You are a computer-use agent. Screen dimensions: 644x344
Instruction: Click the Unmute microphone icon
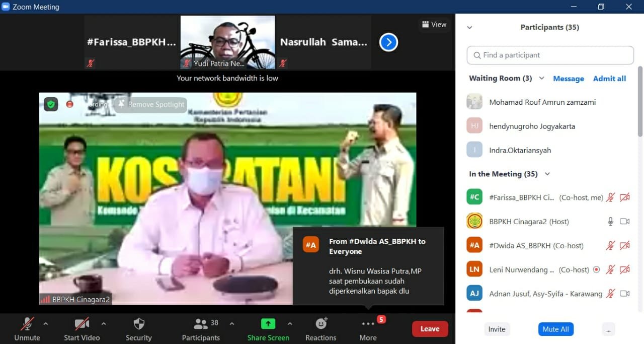pos(27,324)
